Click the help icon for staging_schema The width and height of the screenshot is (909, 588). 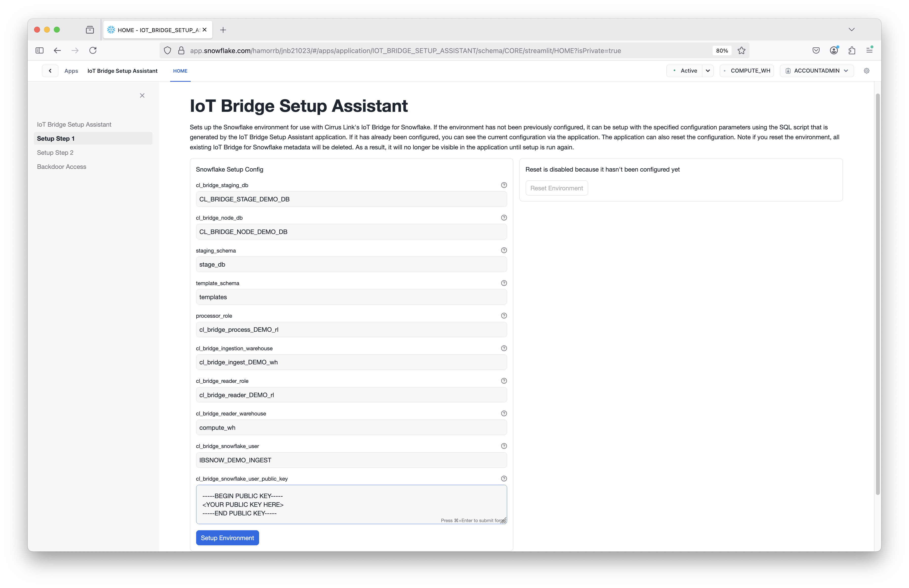[504, 250]
